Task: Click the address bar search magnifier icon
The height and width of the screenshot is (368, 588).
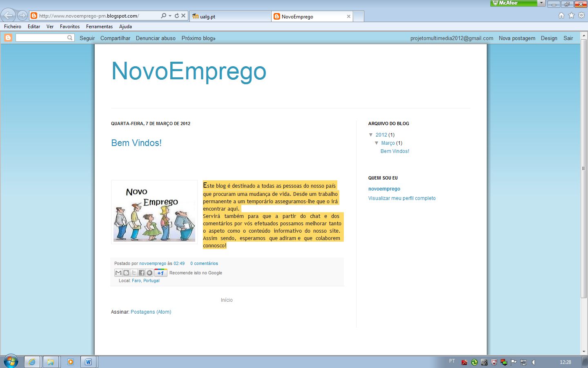Action: tap(164, 16)
